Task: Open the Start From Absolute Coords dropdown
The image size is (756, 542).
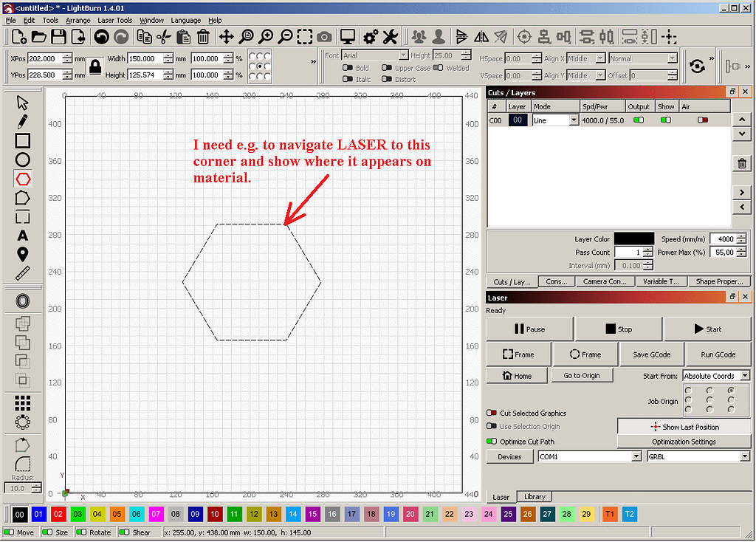Action: pyautogui.click(x=715, y=375)
